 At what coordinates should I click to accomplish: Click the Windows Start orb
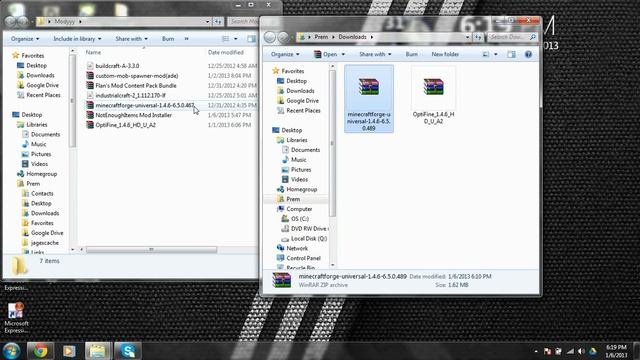(11, 351)
